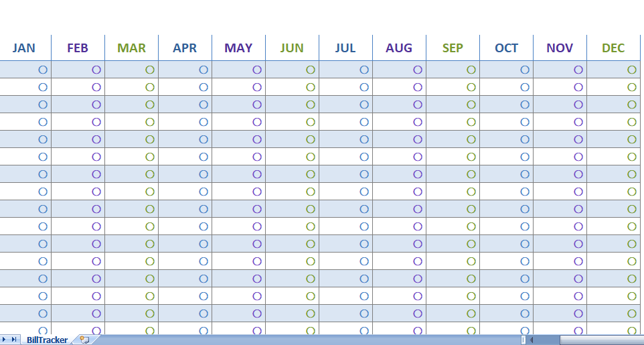Viewport: 644px width, 345px height.
Task: Open the BillTracker sheet tab
Action: tap(47, 340)
